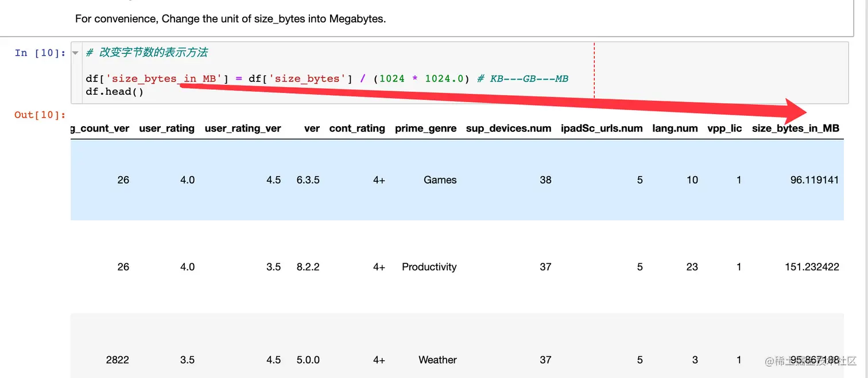Screen dimensions: 868x378
Task: Click the 96.119141 size value
Action: point(815,180)
